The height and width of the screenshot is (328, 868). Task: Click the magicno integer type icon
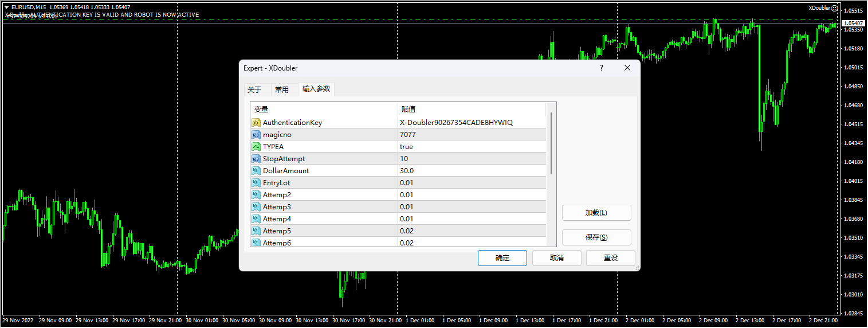(256, 135)
